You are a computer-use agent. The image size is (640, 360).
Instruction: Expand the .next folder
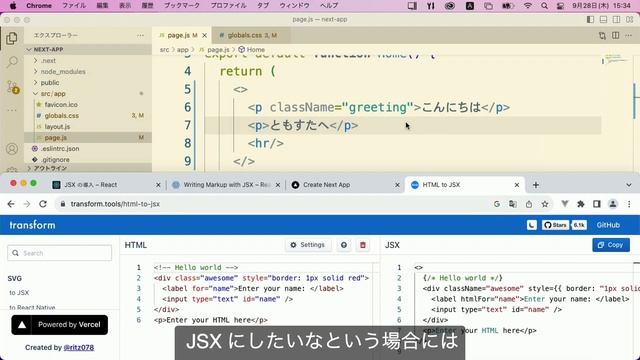pyautogui.click(x=88, y=60)
